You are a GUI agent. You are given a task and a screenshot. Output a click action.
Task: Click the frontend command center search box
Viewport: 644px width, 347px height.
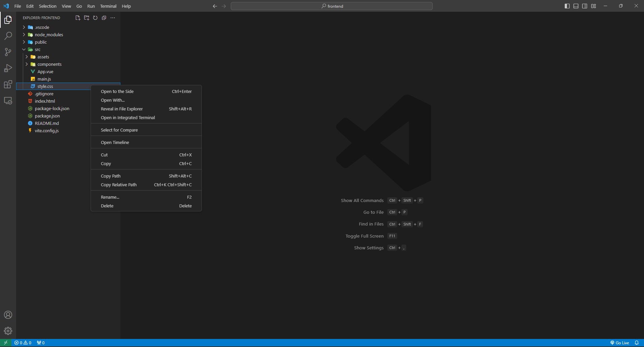point(331,6)
